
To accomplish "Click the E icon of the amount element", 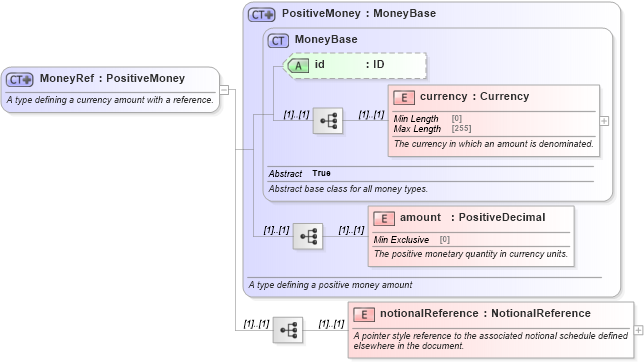I will (x=384, y=219).
